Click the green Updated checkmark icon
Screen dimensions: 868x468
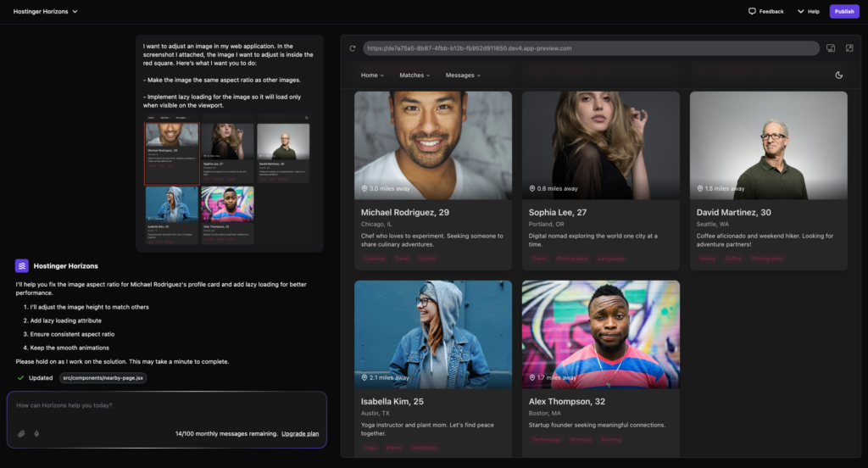[x=20, y=377]
